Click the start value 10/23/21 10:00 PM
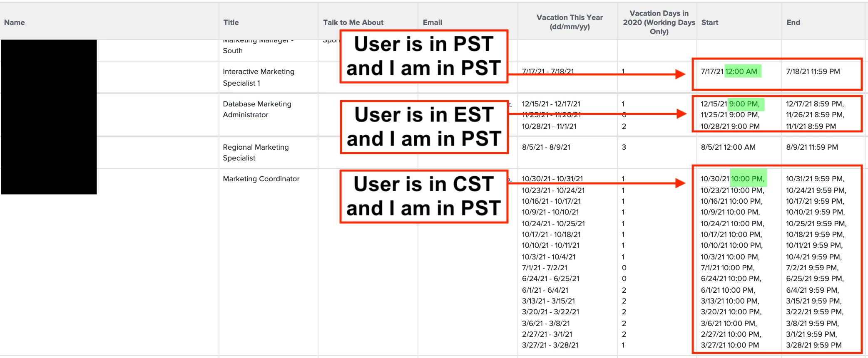Viewport: 868px width, 358px height. pos(733,190)
